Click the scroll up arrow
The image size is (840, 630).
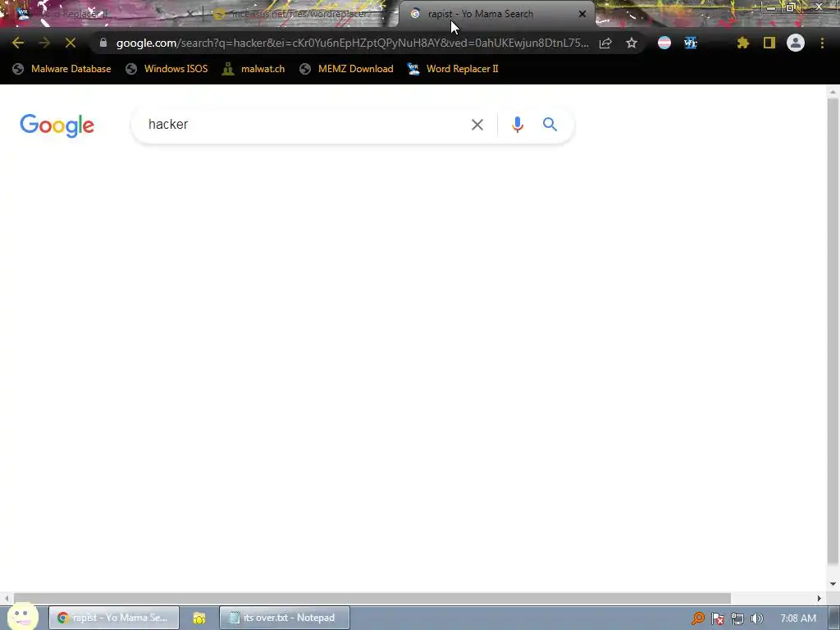click(x=833, y=92)
